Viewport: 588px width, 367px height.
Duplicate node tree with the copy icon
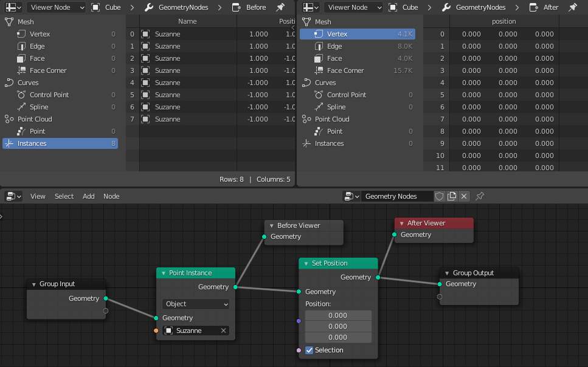(x=452, y=196)
